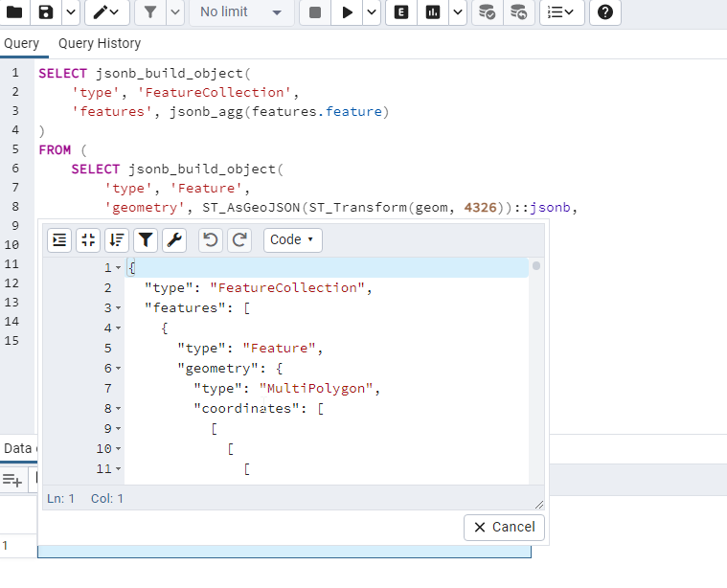The image size is (727, 588).
Task: Click "MultiPolygon" value in JSON editor
Action: click(x=316, y=389)
